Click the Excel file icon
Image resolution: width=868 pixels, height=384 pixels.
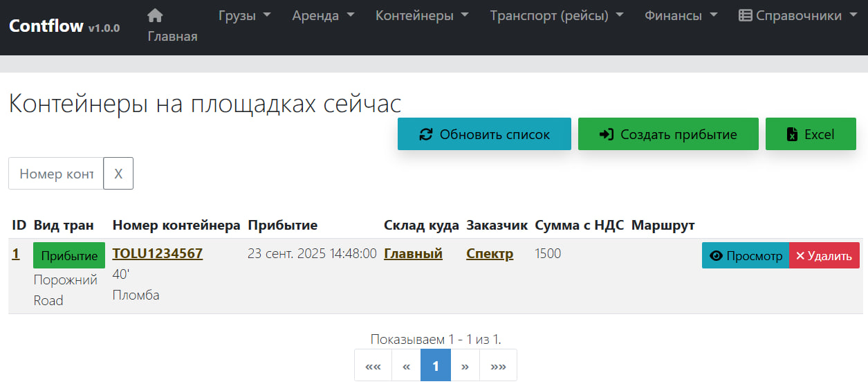point(793,134)
